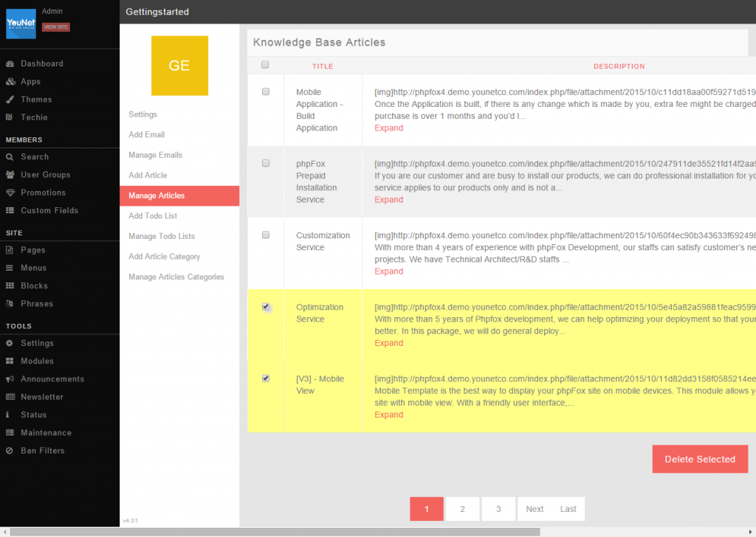Viewport: 756px width, 537px height.
Task: Click the Delete Selected button
Action: [x=700, y=459]
